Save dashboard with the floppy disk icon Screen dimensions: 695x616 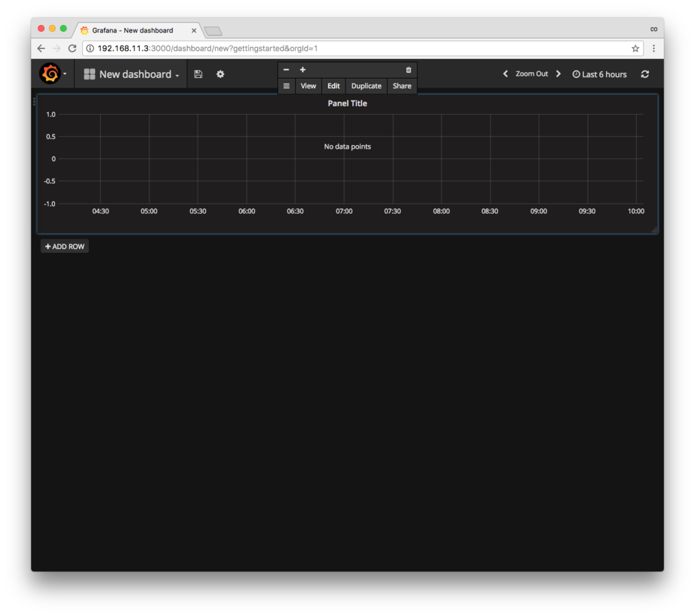198,74
